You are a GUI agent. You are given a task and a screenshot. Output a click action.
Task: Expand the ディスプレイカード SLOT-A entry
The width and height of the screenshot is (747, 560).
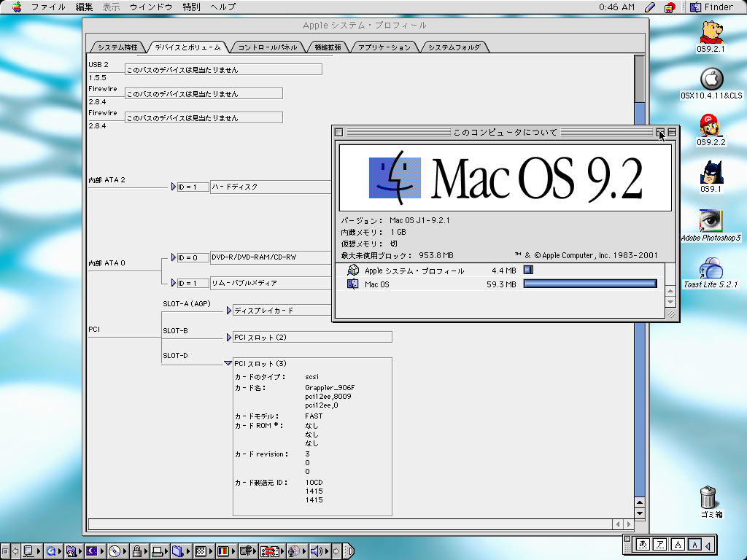(228, 311)
